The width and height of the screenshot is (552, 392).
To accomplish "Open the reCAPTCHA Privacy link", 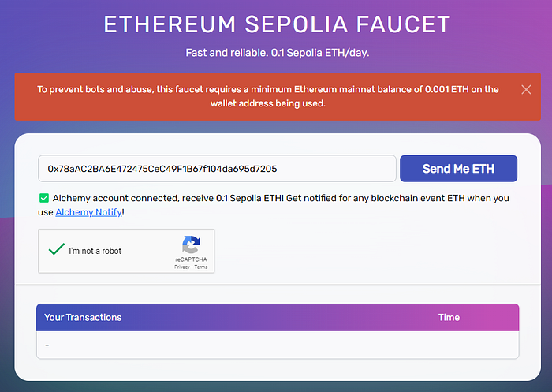I will 181,267.
